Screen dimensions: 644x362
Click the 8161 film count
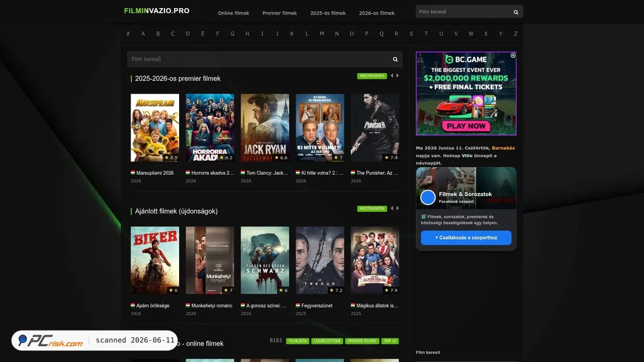[x=276, y=340]
